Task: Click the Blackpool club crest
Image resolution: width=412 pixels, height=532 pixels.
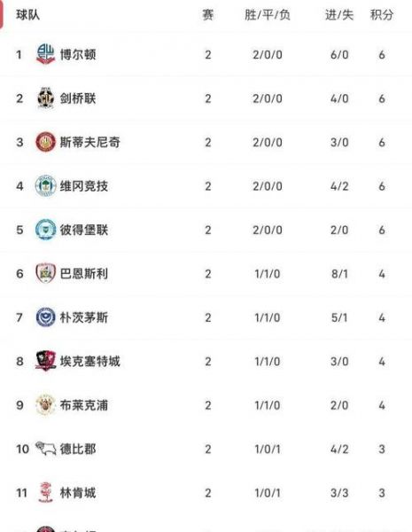Action: click(45, 404)
